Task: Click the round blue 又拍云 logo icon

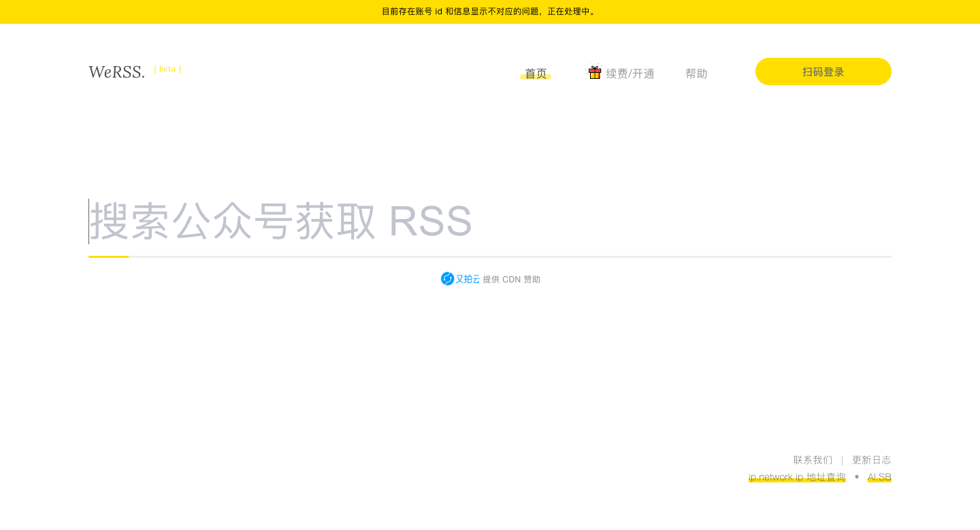Action: [x=447, y=279]
